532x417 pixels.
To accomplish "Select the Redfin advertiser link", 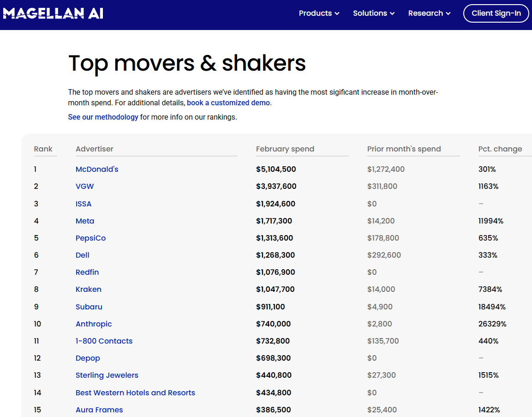I will (x=87, y=272).
